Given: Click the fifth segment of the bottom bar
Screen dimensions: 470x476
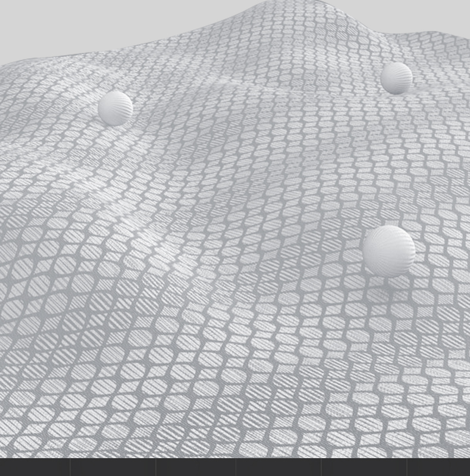Looking at the screenshot, I should point(364,467).
